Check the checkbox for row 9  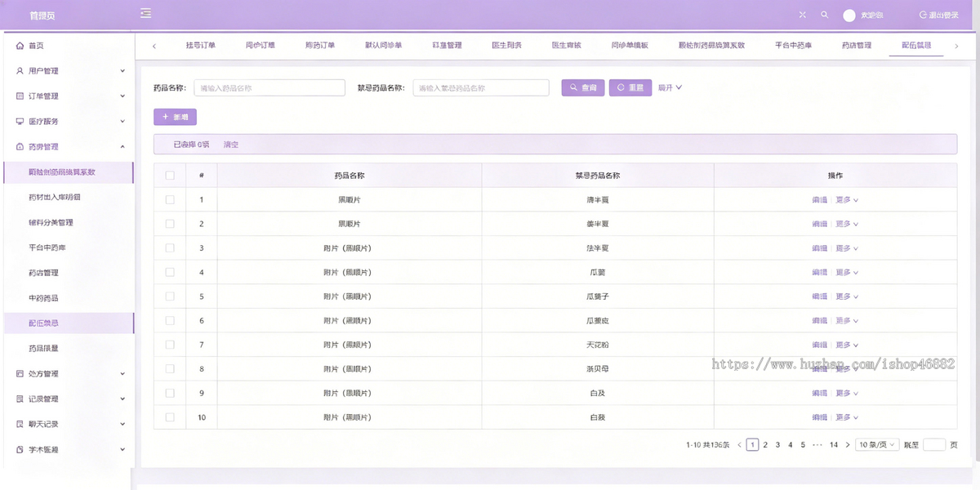170,393
